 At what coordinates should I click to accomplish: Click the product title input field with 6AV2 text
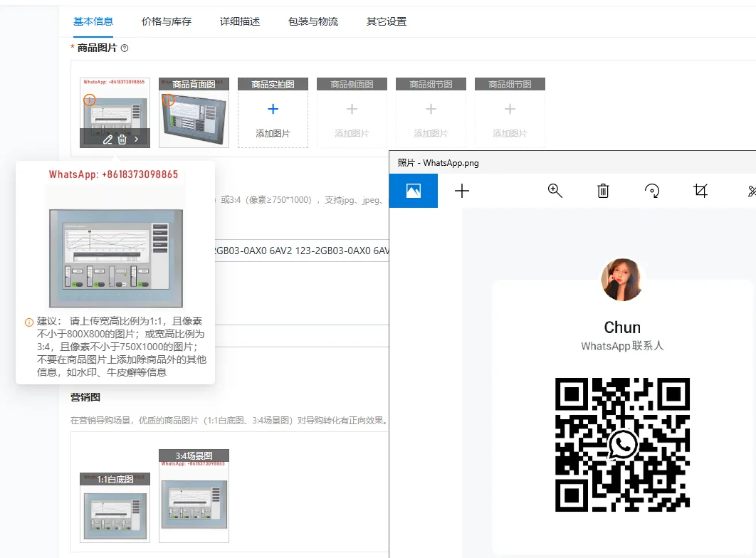(302, 251)
